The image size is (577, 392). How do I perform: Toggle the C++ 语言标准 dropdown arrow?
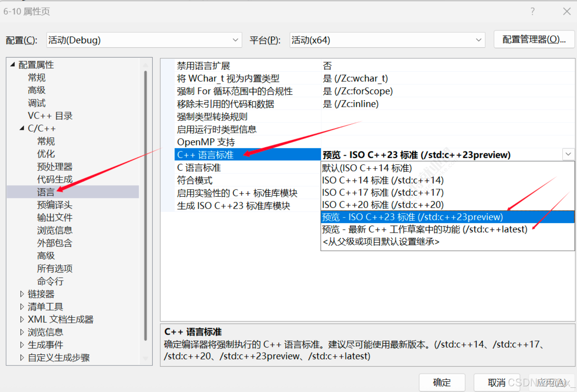pos(568,154)
